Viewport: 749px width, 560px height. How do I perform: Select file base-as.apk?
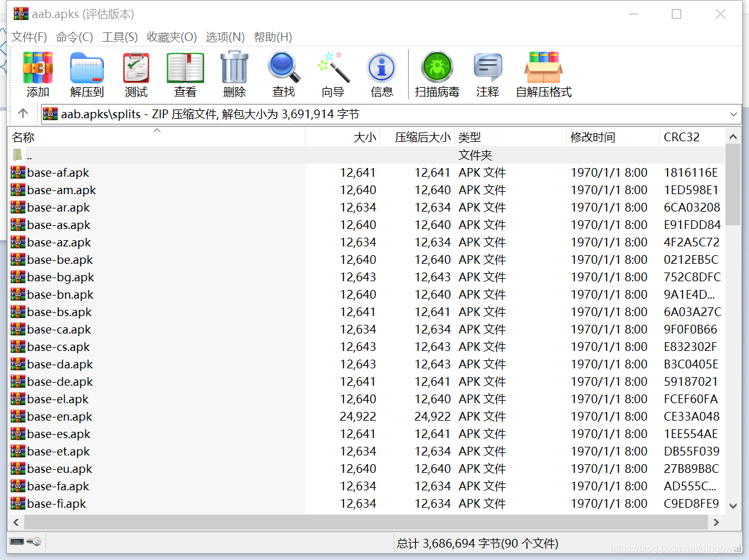[x=58, y=225]
